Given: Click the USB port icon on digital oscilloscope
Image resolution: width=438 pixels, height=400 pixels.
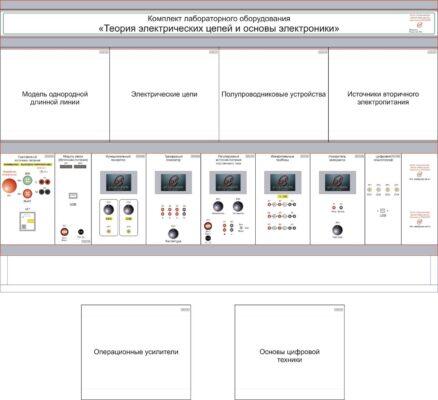Looking at the screenshot, I should [383, 211].
